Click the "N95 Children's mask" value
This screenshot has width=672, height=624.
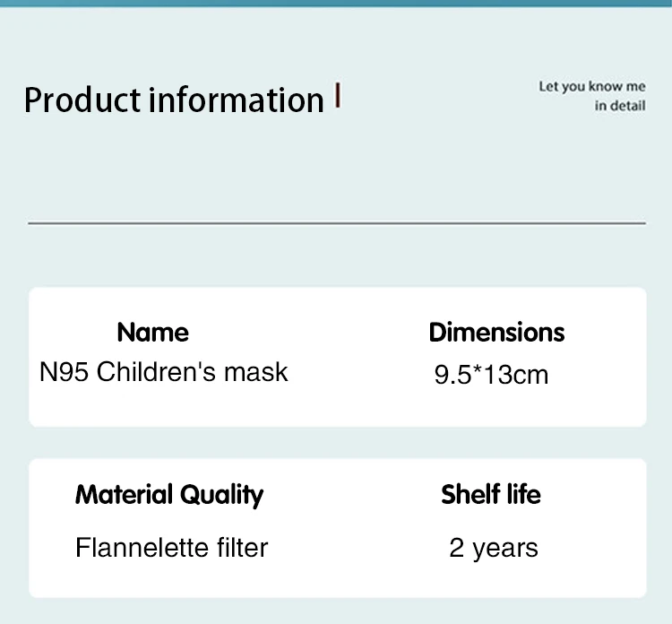164,371
